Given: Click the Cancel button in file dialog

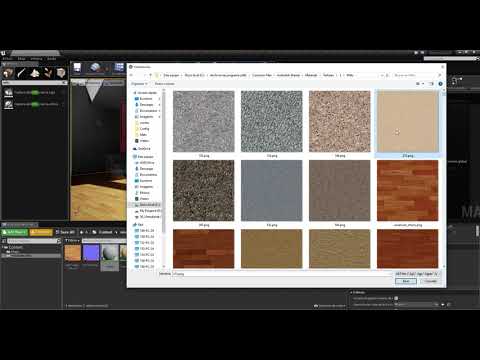Looking at the screenshot, I should [x=430, y=281].
